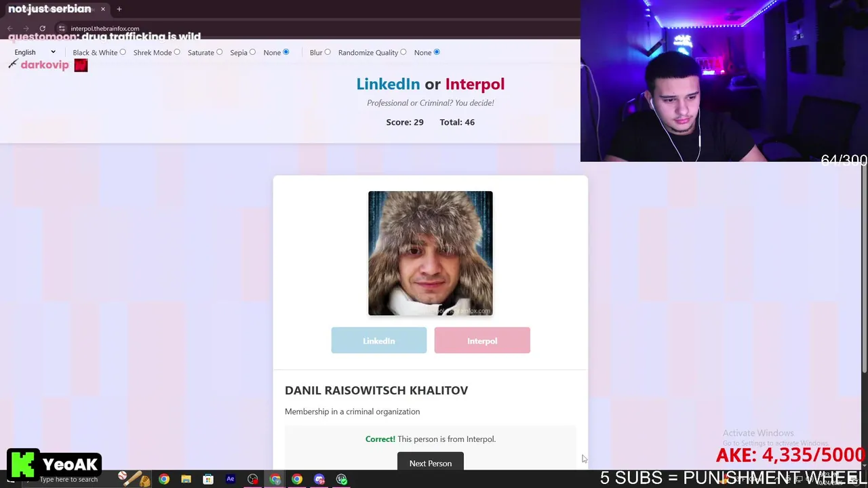Click the 'LinkedIn or Interpol' page title
Viewport: 868px width, 488px height.
431,84
